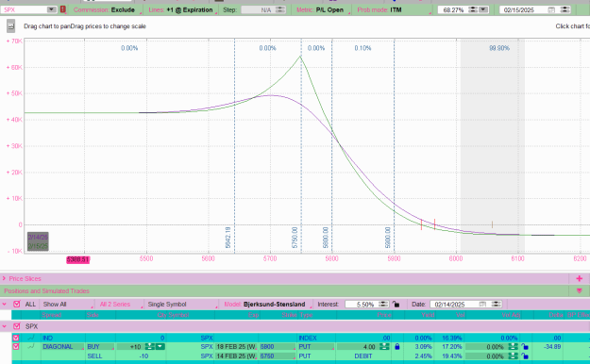The height and width of the screenshot is (364, 590).
Task: Open the chart settings icon beside drag hint
Action: pyautogui.click(x=11, y=26)
